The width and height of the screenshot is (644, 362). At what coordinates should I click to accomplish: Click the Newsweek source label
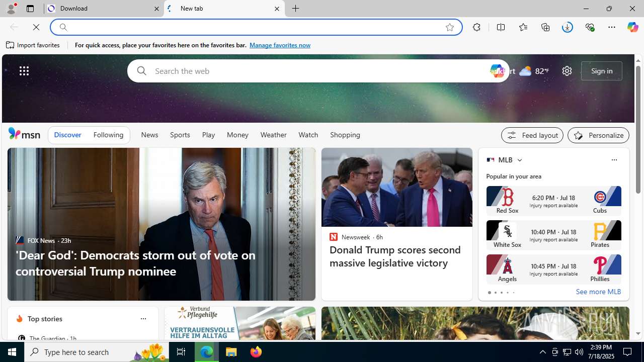(356, 237)
